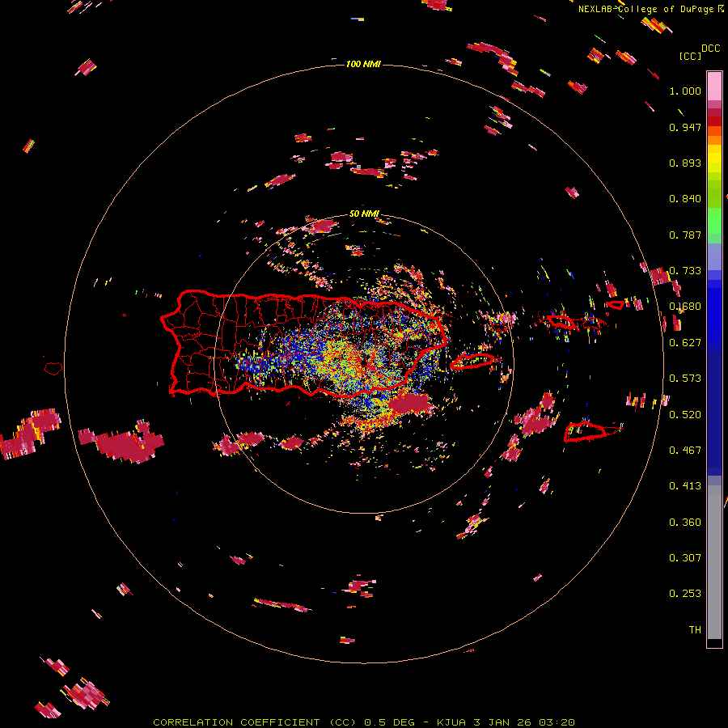Click the 100 NMI range ring label
Screen dimensions: 728x728
(363, 64)
